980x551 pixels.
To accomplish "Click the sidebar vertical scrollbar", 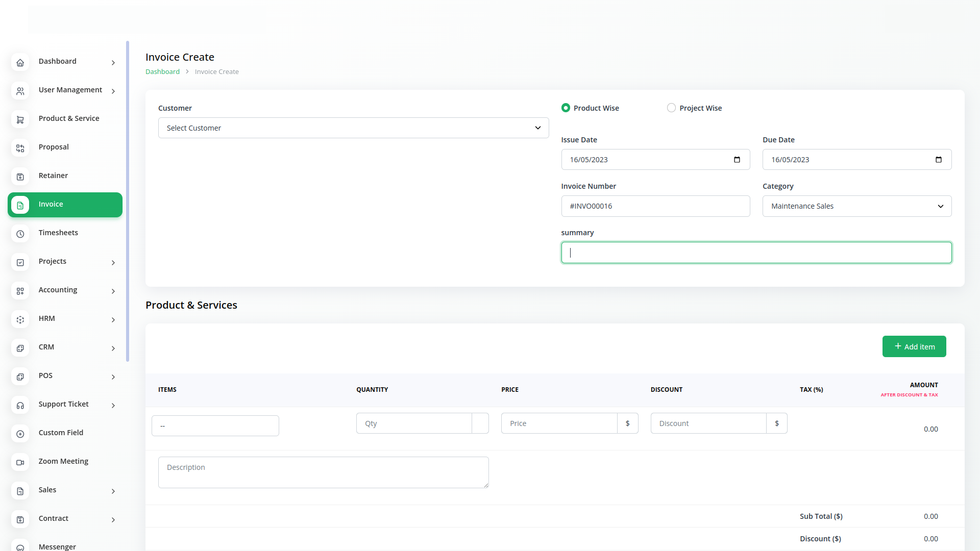I will (128, 202).
